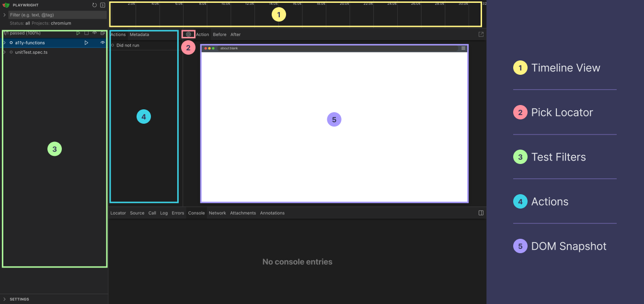Click the 1/1 passed (100%) status text

point(22,33)
